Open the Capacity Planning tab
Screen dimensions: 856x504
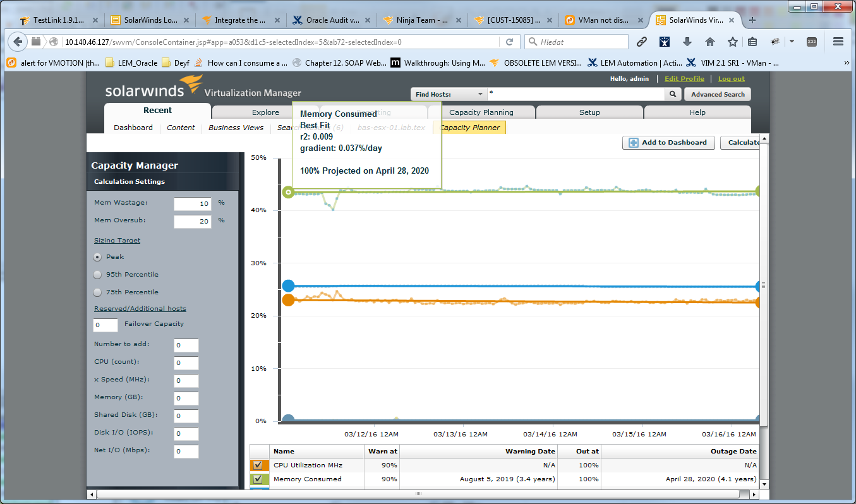(x=481, y=112)
